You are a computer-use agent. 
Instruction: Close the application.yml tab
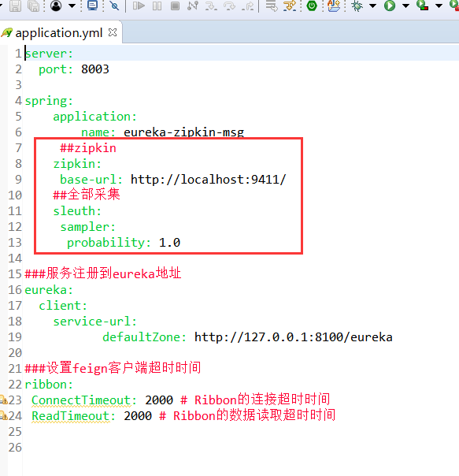tap(113, 32)
